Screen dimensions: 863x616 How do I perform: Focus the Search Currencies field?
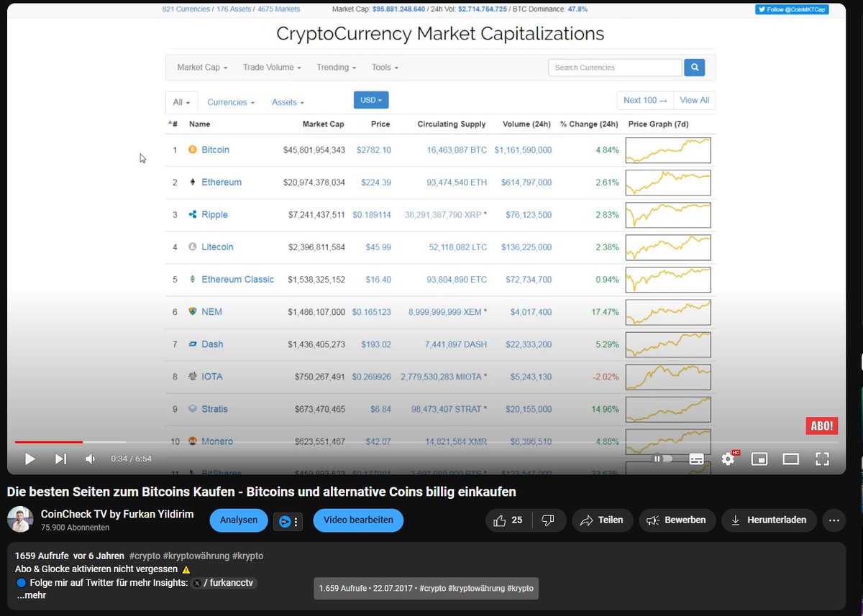point(615,68)
